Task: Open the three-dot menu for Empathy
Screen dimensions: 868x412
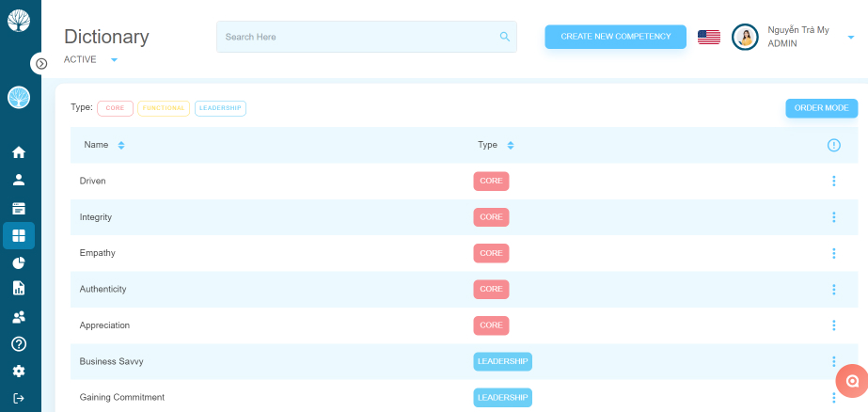Action: (834, 253)
